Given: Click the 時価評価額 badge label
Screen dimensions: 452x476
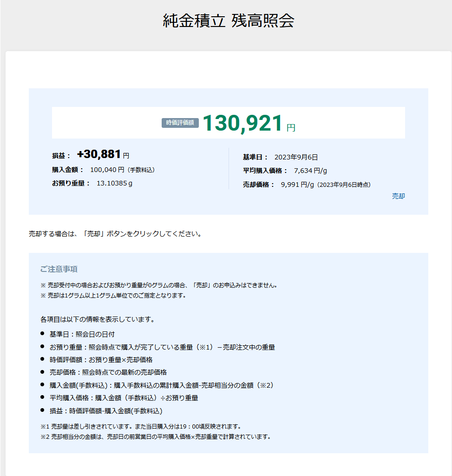Looking at the screenshot, I should coord(180,123).
